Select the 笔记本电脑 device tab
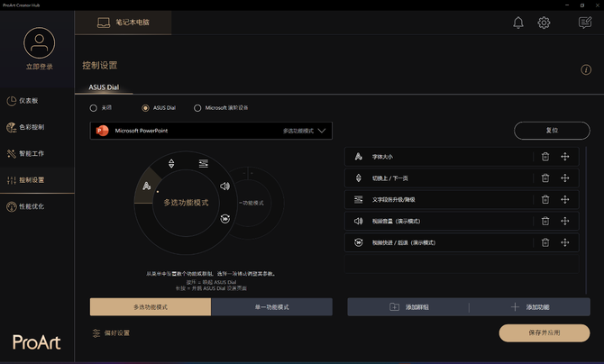The width and height of the screenshot is (604, 364). [x=123, y=23]
